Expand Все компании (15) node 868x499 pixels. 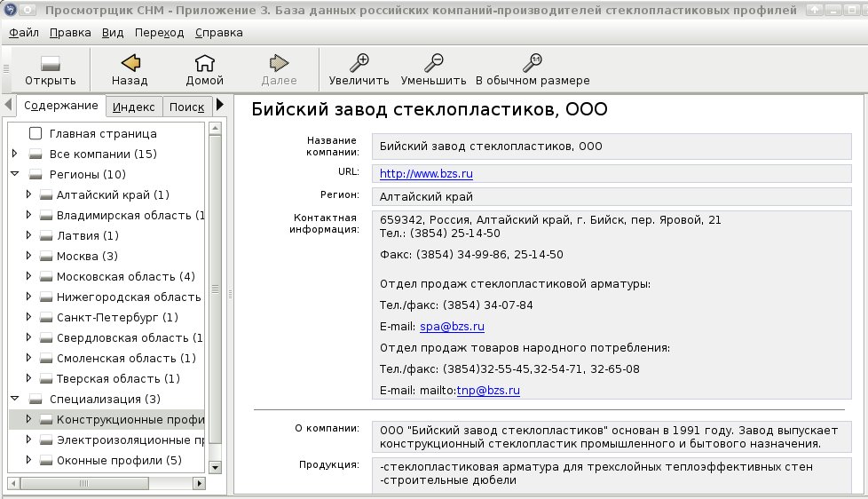(15, 154)
